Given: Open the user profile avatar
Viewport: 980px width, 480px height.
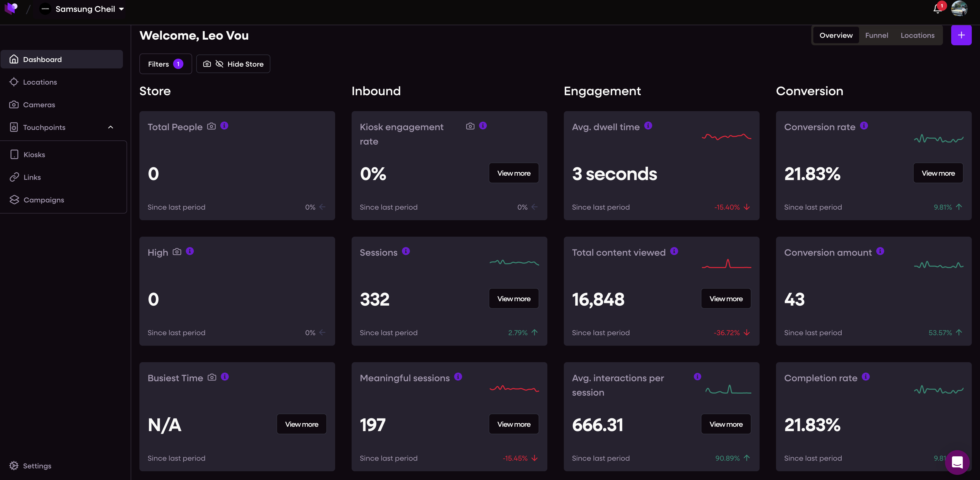Looking at the screenshot, I should point(959,8).
